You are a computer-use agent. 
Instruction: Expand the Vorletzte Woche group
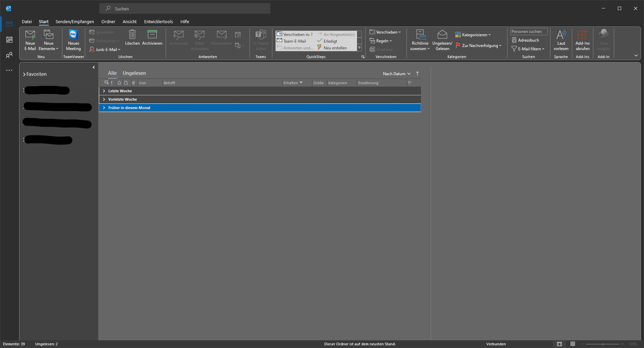pos(104,99)
